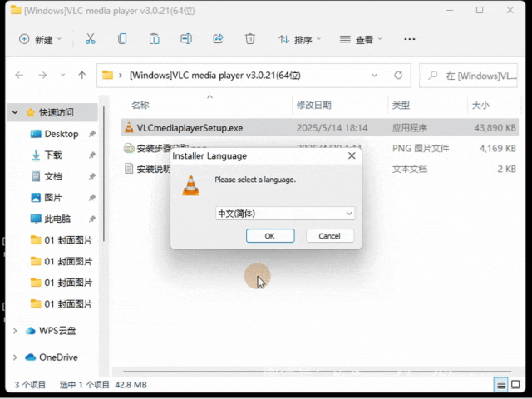
Task: Click the Cut scissors icon in toolbar
Action: (91, 39)
